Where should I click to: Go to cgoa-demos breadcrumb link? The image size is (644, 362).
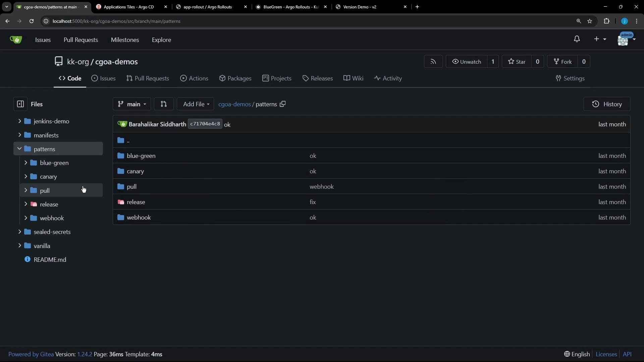tap(234, 104)
